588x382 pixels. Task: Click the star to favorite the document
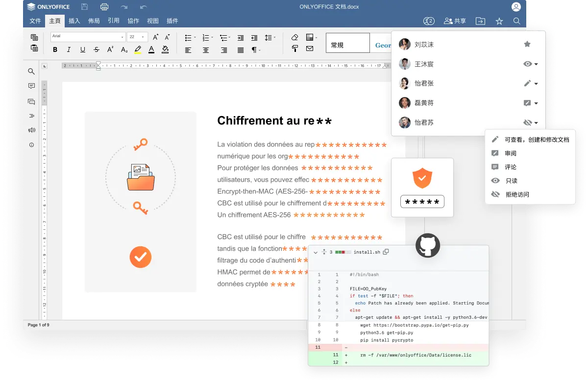[499, 21]
